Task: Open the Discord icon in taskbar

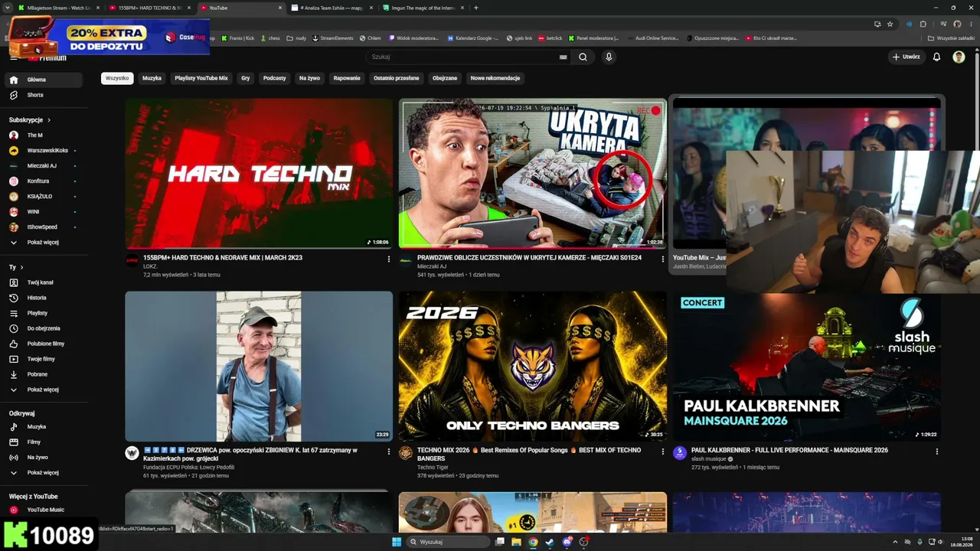Action: (x=567, y=542)
